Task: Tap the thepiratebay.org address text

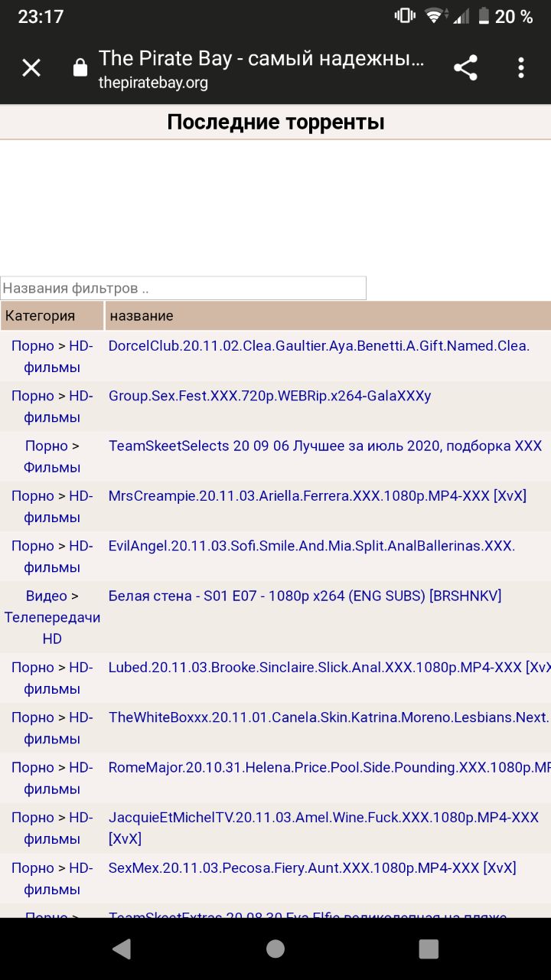Action: click(x=153, y=83)
